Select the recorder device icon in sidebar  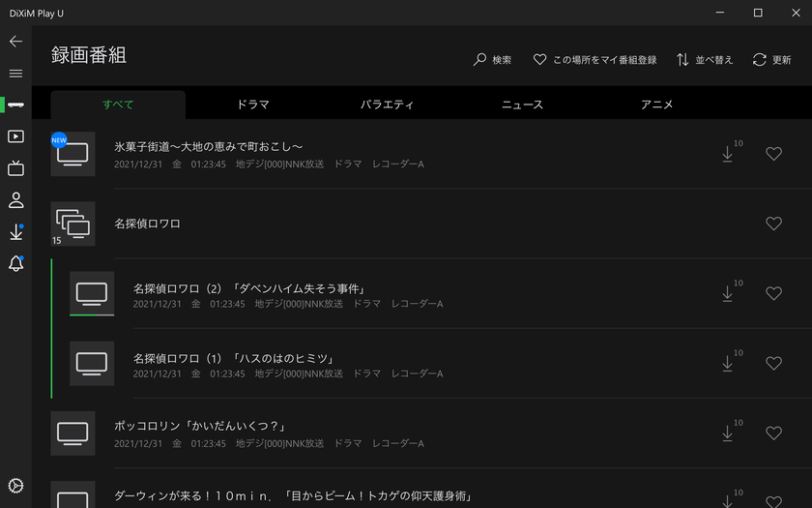click(15, 105)
